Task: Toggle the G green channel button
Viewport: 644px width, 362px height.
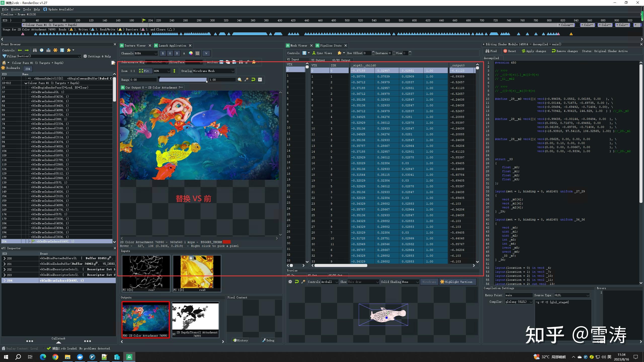Action: (x=170, y=53)
